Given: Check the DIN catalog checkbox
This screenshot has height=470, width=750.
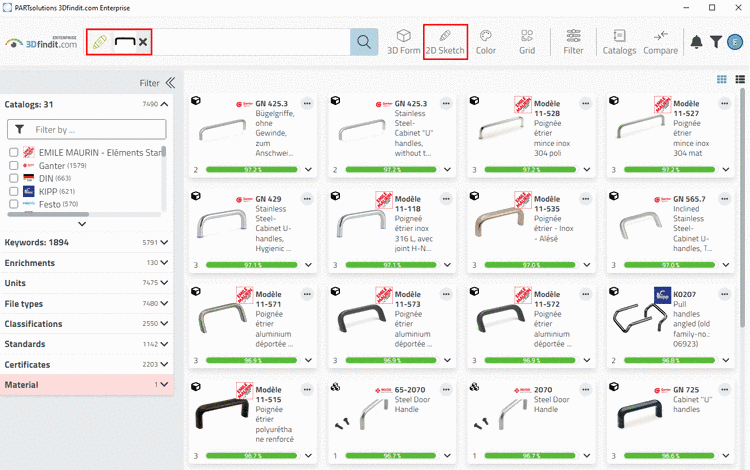Looking at the screenshot, I should 14,178.
